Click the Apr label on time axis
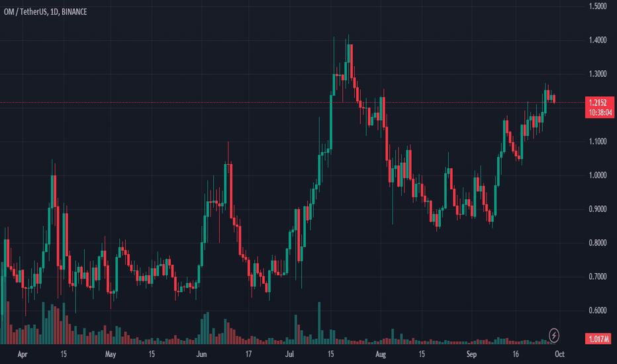Screen dimensions: 617x364 [x=23, y=354]
